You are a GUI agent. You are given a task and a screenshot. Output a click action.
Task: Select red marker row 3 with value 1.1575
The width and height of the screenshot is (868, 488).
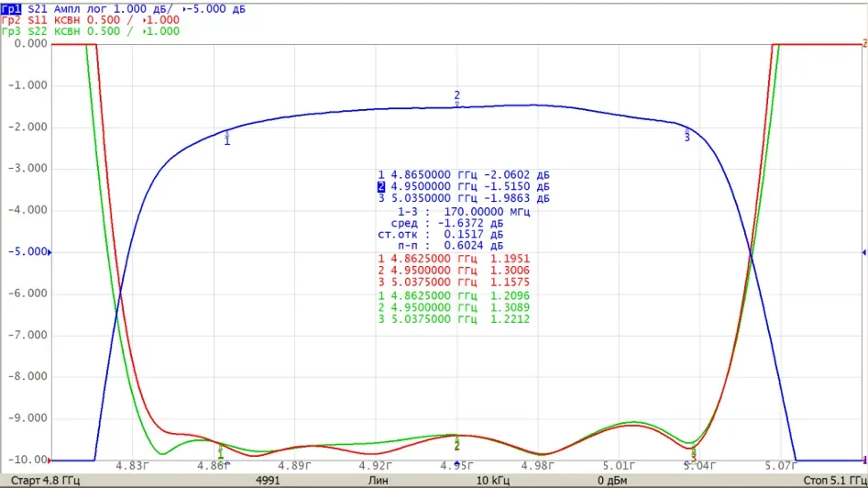click(x=454, y=282)
